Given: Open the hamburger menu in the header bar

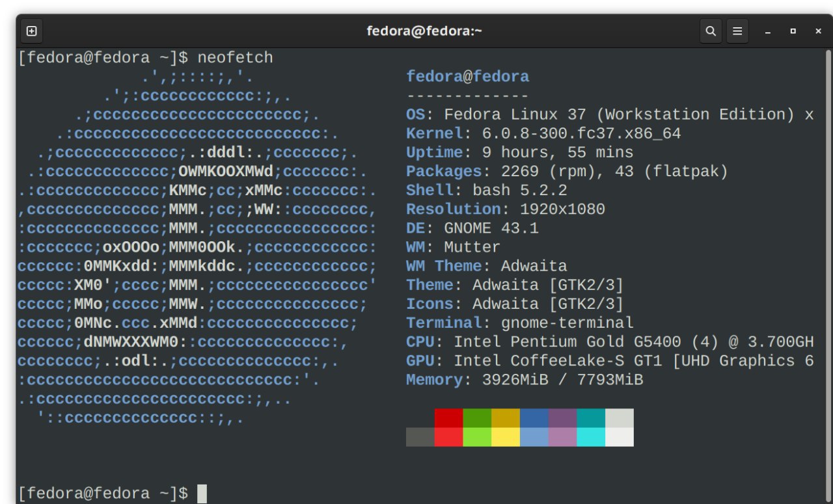Looking at the screenshot, I should tap(737, 31).
